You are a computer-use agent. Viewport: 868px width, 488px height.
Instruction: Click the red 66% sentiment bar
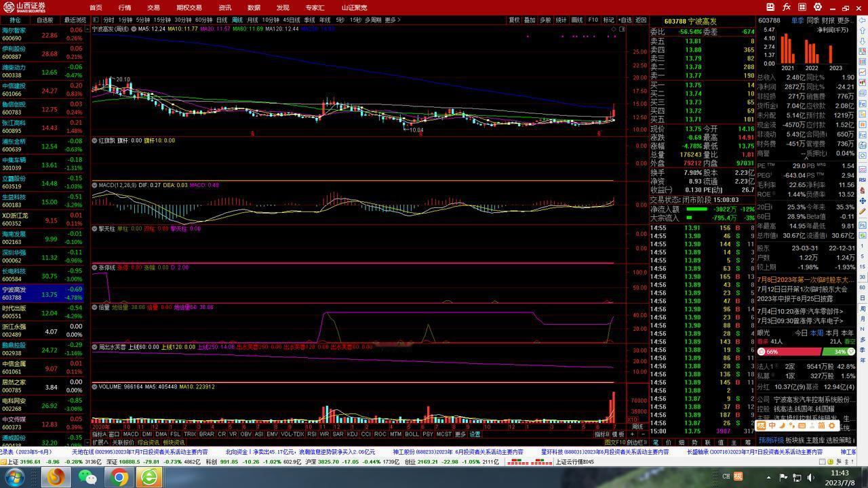point(788,352)
